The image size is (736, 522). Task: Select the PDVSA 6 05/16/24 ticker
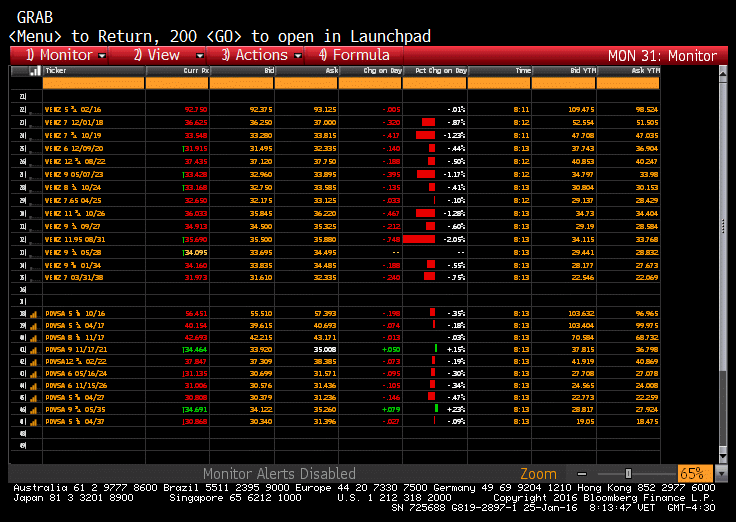point(76,374)
